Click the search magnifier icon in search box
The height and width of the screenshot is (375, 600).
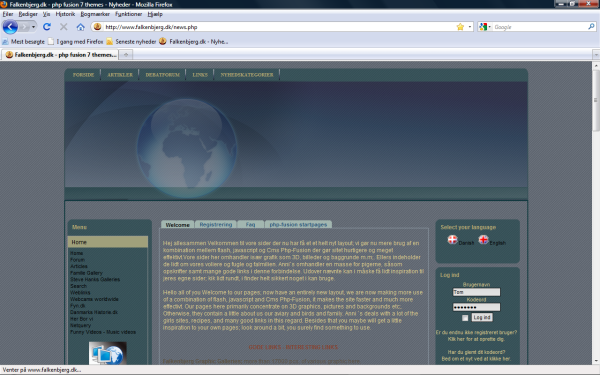[591, 27]
